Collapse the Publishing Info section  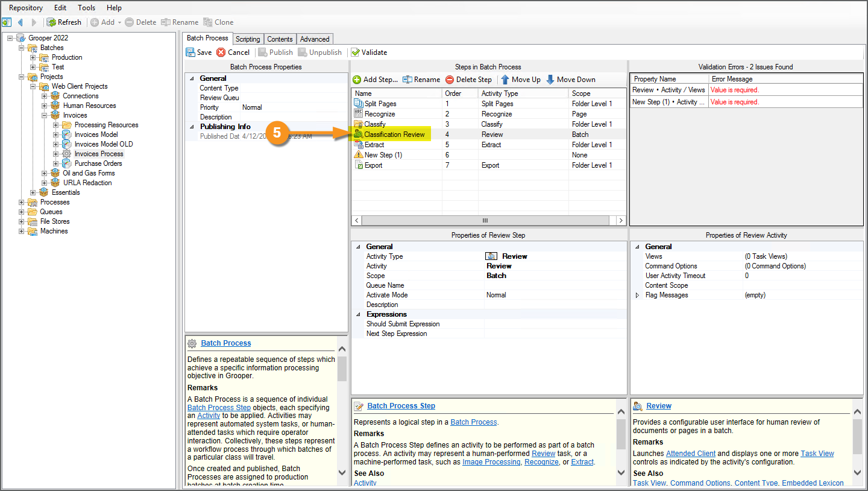click(192, 127)
